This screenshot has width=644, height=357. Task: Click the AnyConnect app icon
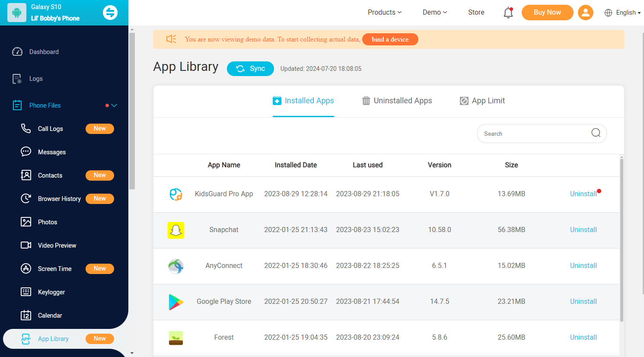point(176,266)
